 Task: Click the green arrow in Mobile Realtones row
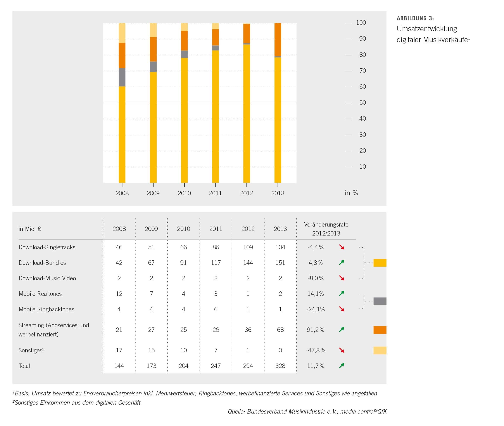342,293
